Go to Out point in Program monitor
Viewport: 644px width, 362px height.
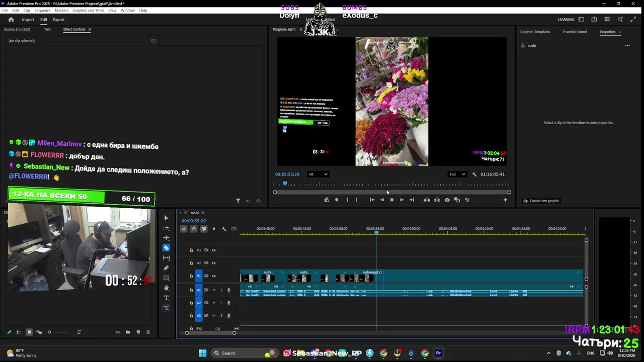point(412,200)
